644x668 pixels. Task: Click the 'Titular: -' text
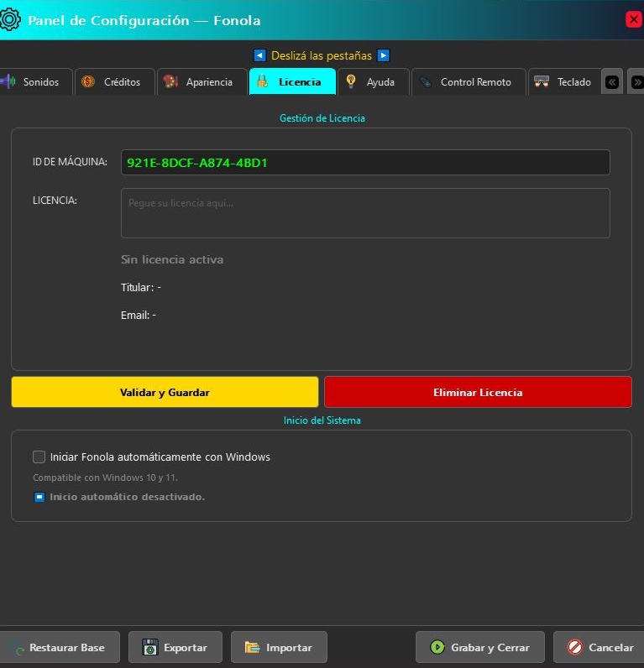click(x=141, y=287)
